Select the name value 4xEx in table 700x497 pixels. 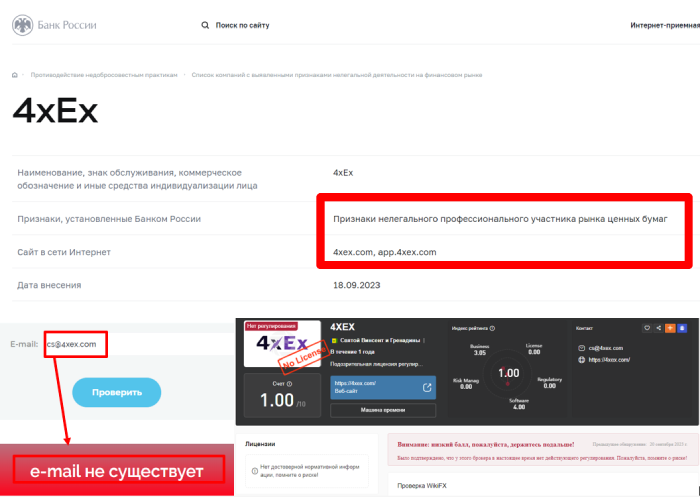tap(343, 173)
